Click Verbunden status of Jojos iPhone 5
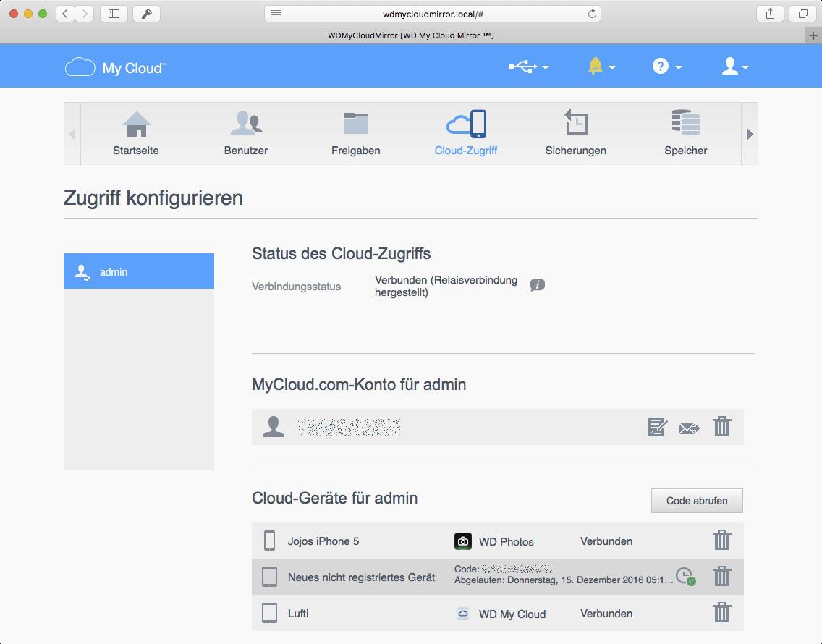822x644 pixels. coord(606,541)
